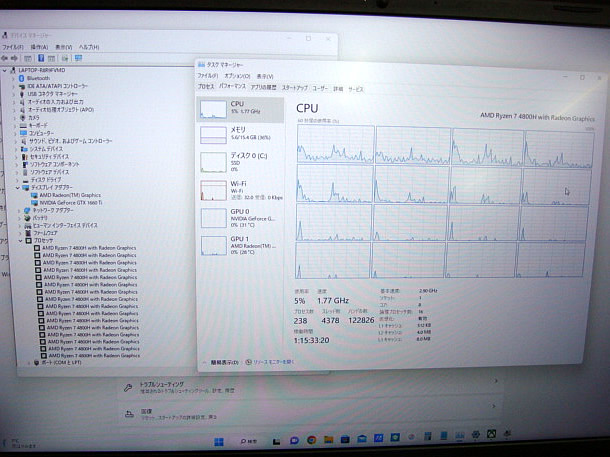Image resolution: width=610 pixels, height=457 pixels.
Task: Open トラブルシューティング in Settings window
Action: click(309, 387)
